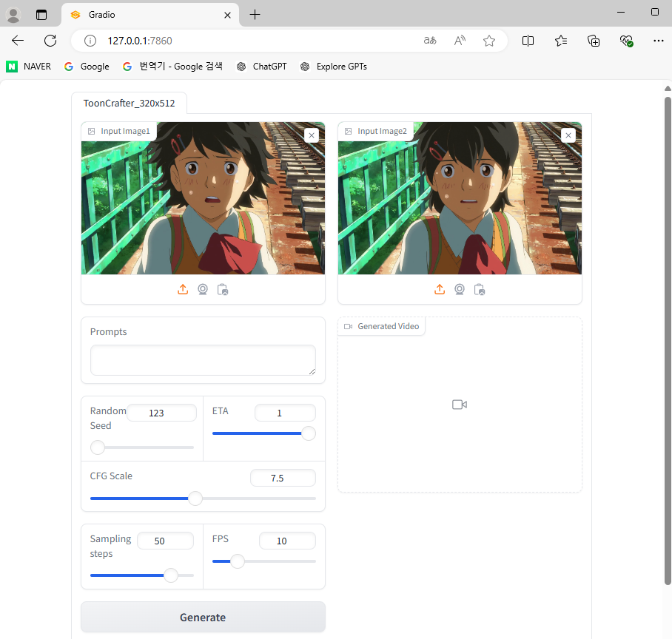The image size is (672, 639).
Task: Open browser settings and more menu
Action: 658,41
